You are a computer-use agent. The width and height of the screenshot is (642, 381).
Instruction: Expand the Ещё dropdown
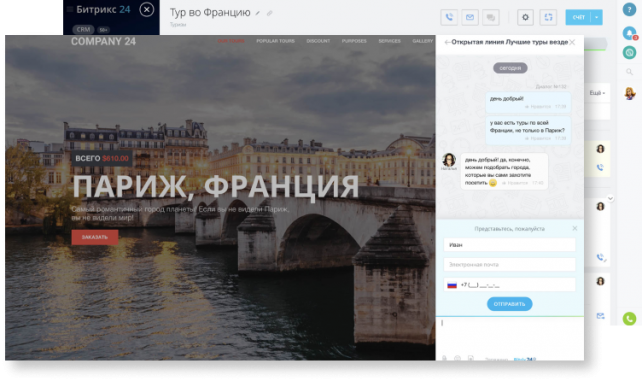597,93
